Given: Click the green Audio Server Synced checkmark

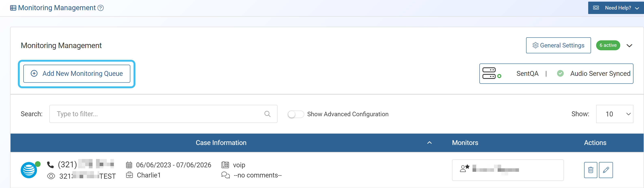Looking at the screenshot, I should (x=560, y=73).
